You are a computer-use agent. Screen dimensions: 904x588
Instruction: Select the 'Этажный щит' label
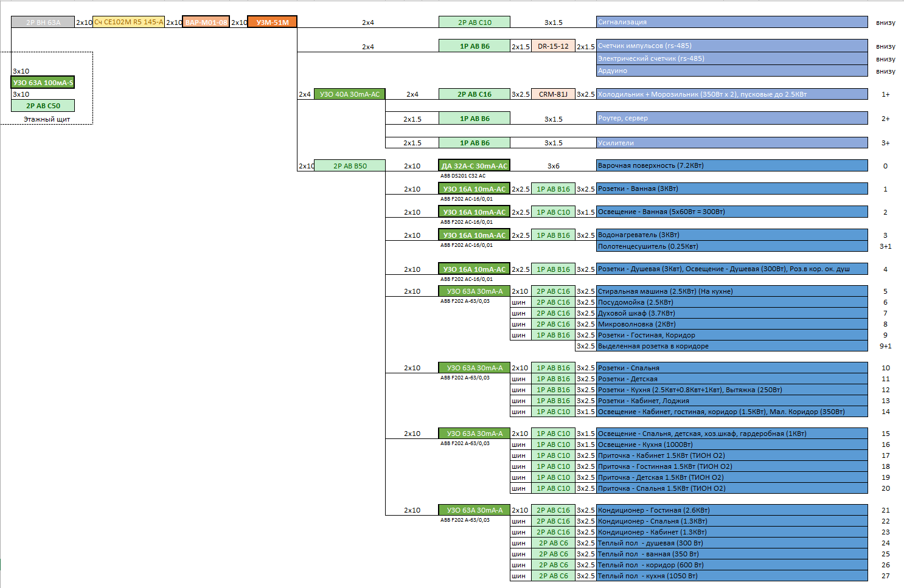coord(47,119)
